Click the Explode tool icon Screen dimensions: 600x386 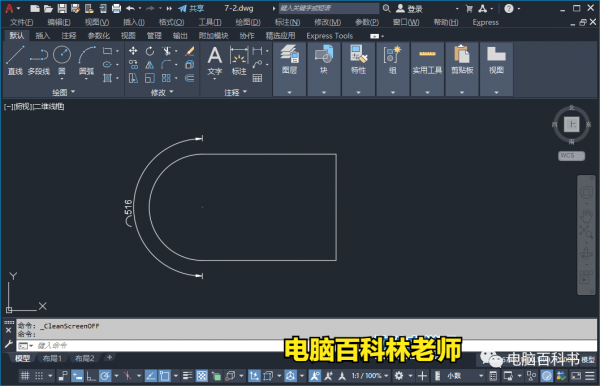click(x=190, y=64)
